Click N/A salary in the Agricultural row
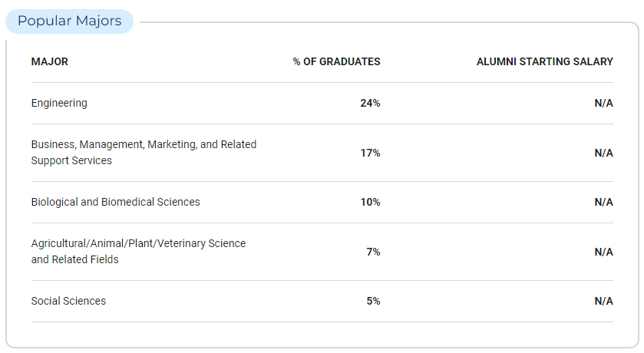 pyautogui.click(x=604, y=252)
